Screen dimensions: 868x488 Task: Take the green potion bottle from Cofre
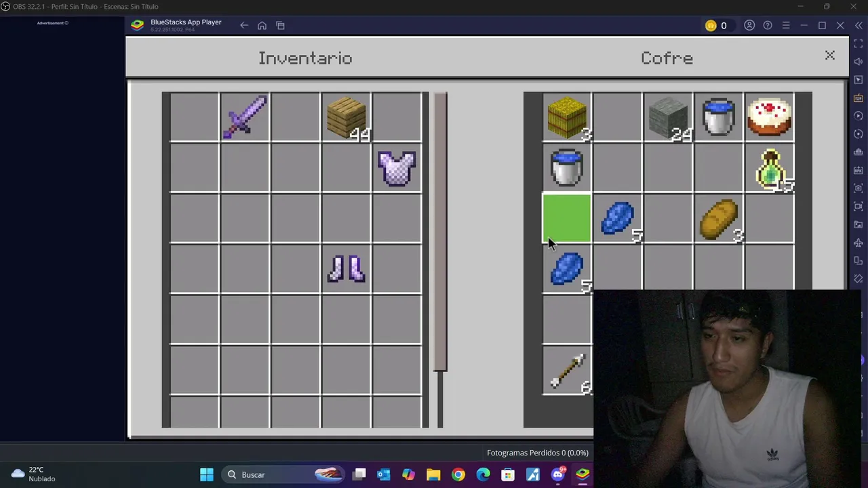771,169
